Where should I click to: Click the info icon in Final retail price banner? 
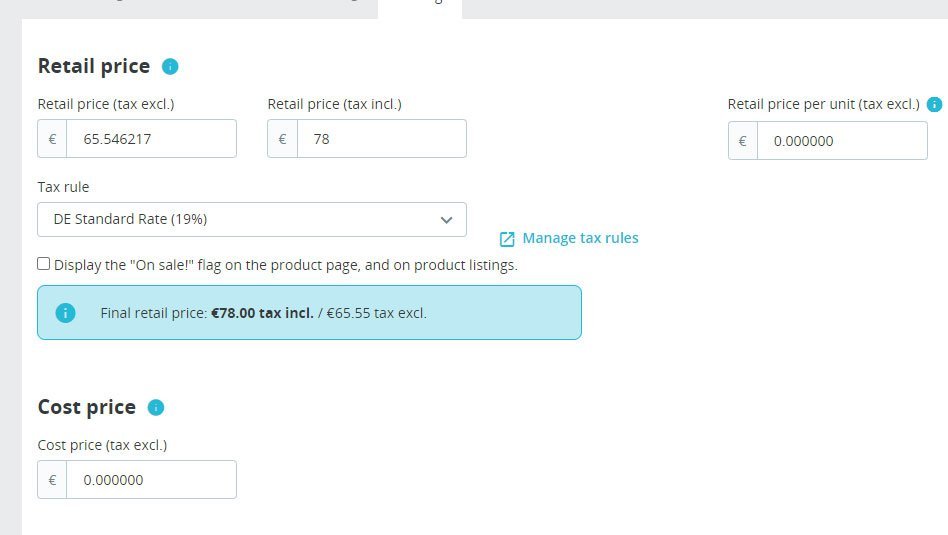[x=66, y=313]
